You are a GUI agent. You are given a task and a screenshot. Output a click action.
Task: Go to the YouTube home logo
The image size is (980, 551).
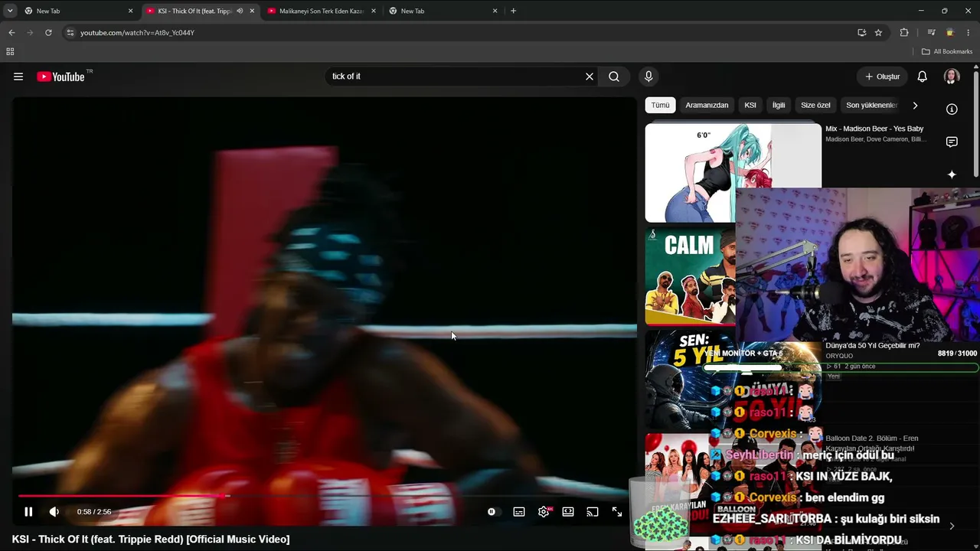click(60, 77)
